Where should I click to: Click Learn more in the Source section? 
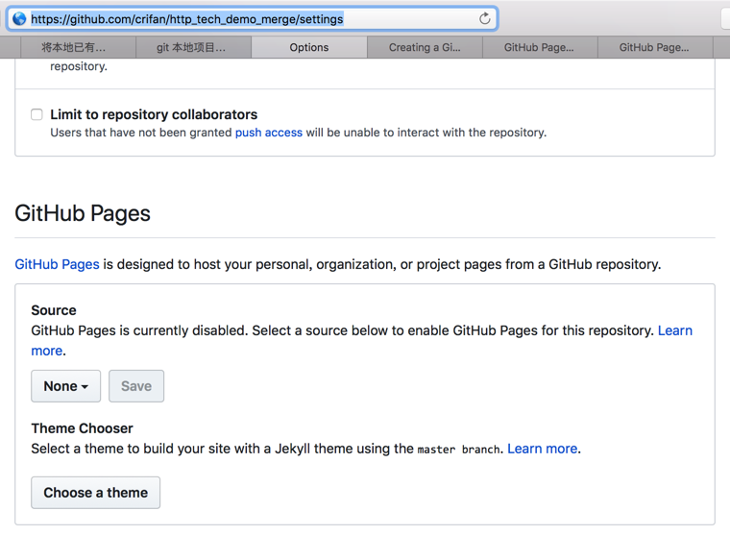pos(674,330)
